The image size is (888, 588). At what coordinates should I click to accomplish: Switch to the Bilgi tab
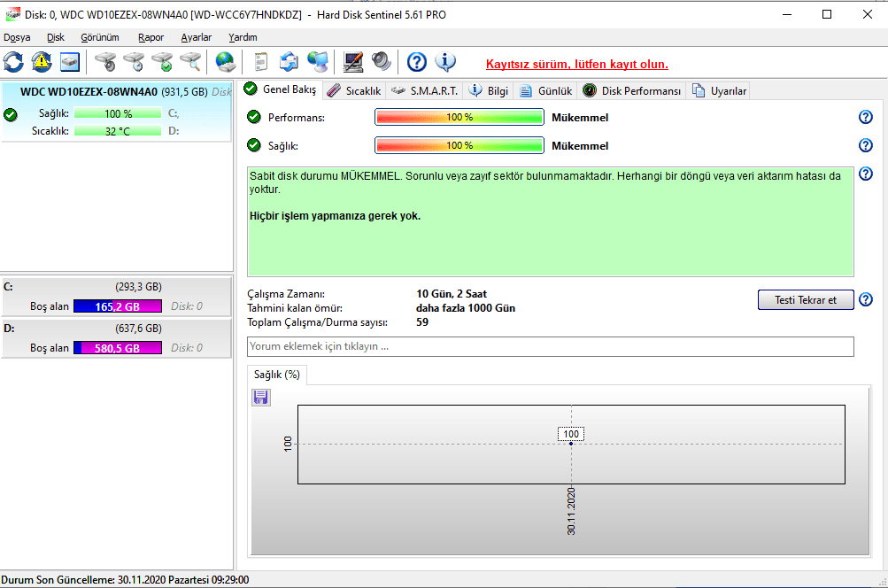coord(490,91)
